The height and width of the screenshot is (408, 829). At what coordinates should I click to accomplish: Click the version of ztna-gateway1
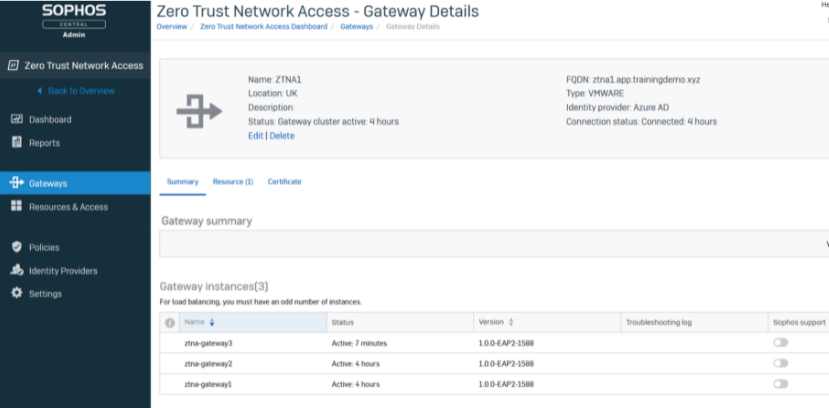pyautogui.click(x=506, y=384)
